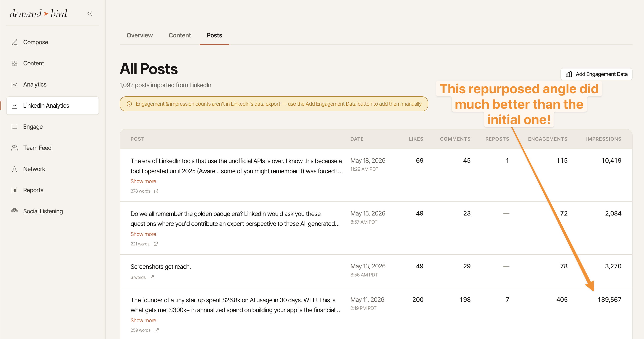The width and height of the screenshot is (644, 339).
Task: Click the 405 engagements value
Action: tap(562, 299)
